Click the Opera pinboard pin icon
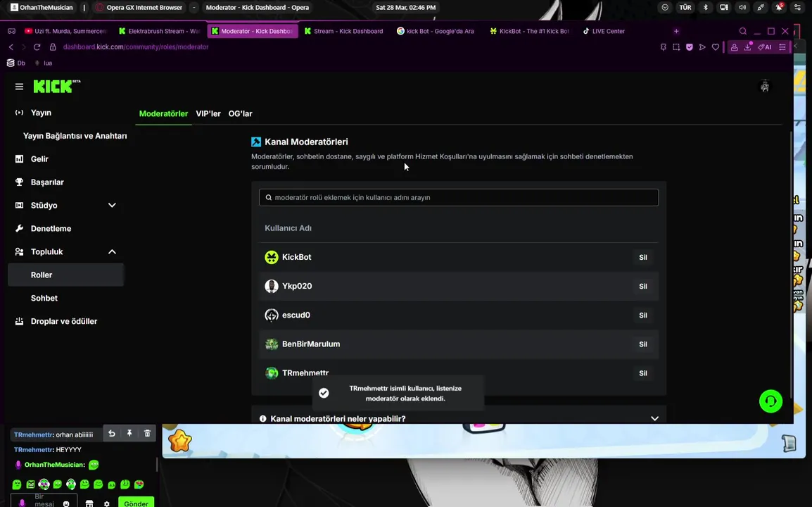Screen dimensions: 812x507 tap(663, 46)
